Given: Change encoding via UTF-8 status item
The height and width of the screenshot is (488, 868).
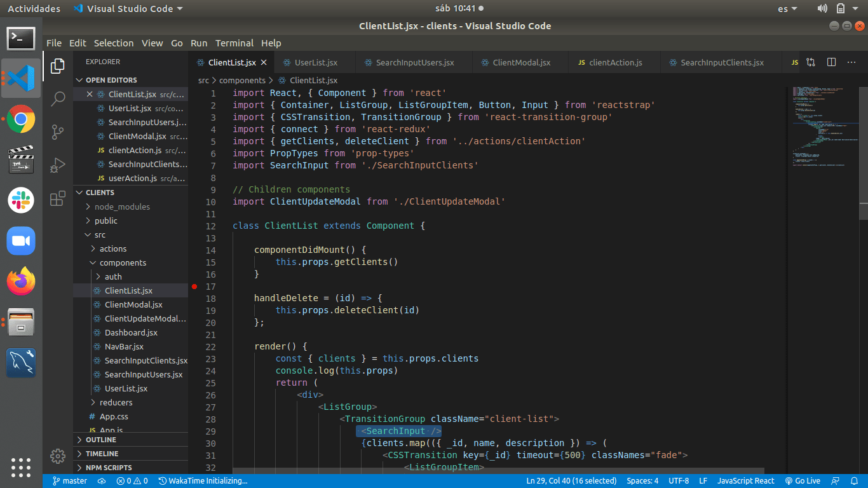Looking at the screenshot, I should [x=679, y=481].
